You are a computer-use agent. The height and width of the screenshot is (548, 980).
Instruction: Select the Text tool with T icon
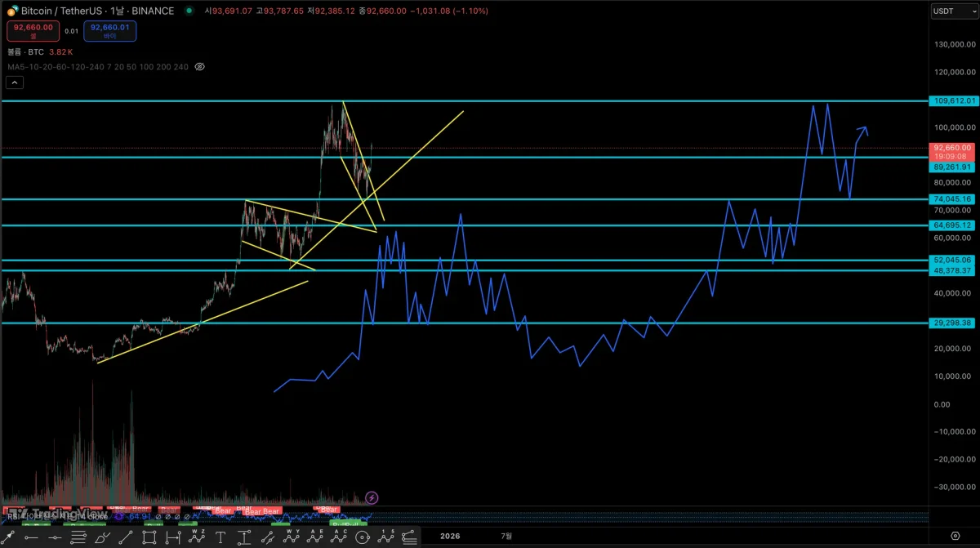(x=220, y=537)
